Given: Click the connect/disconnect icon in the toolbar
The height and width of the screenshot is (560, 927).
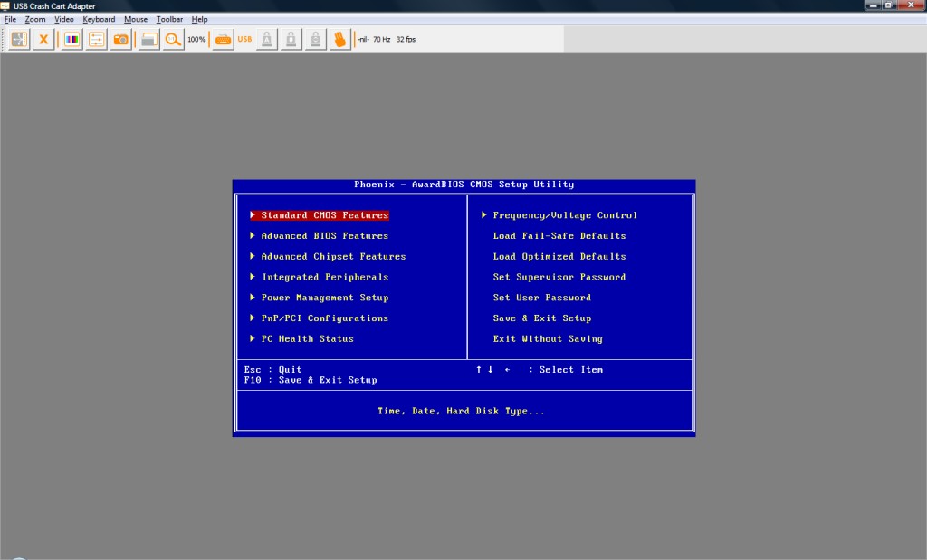Looking at the screenshot, I should tap(19, 40).
